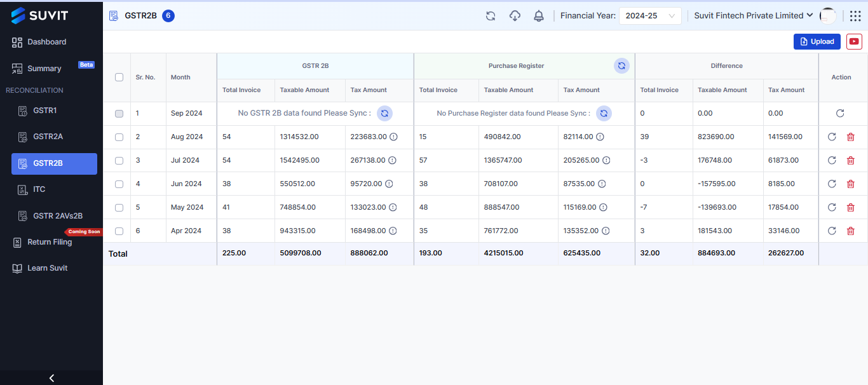The image size is (868, 385).
Task: Refresh the Sep 2024 row action
Action: coord(840,113)
